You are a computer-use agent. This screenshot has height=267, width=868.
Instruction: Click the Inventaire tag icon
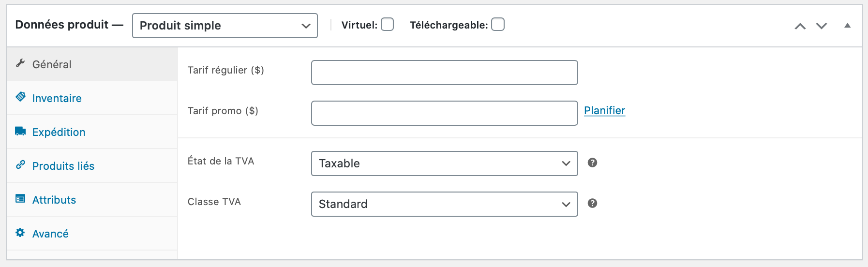coord(20,97)
